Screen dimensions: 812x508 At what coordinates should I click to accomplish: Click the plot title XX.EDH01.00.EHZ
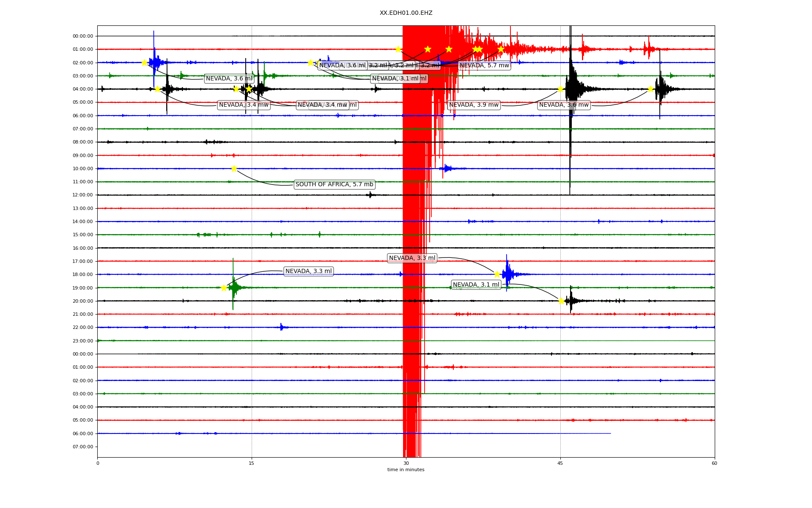(x=406, y=13)
